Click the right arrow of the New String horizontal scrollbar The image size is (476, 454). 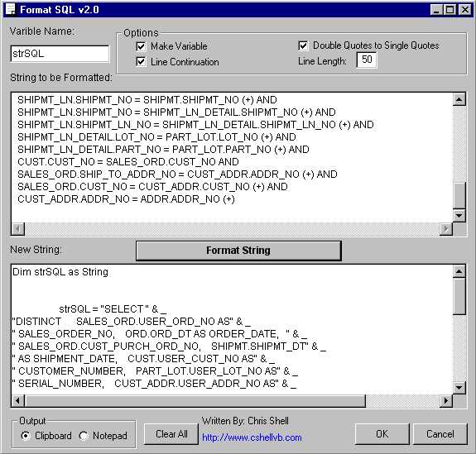(446, 400)
